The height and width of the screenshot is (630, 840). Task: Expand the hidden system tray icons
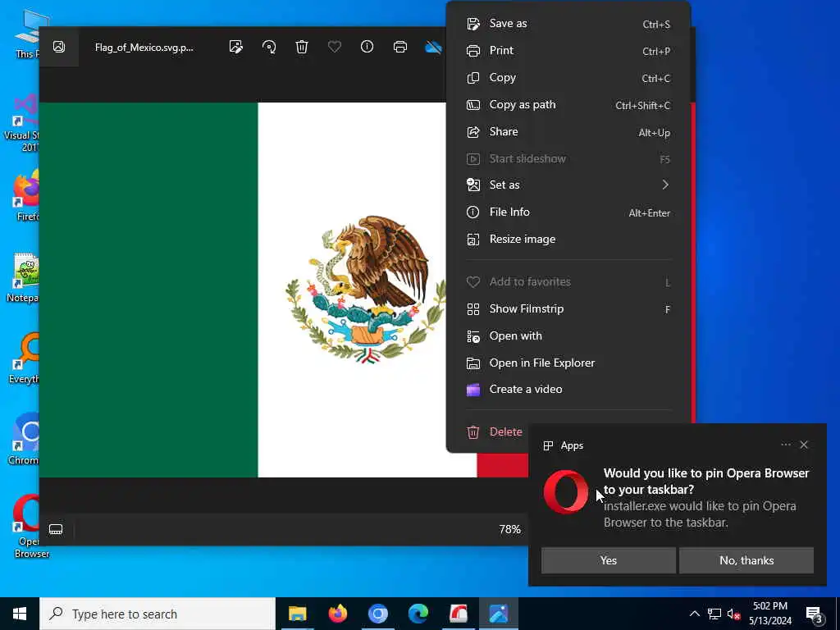point(694,614)
